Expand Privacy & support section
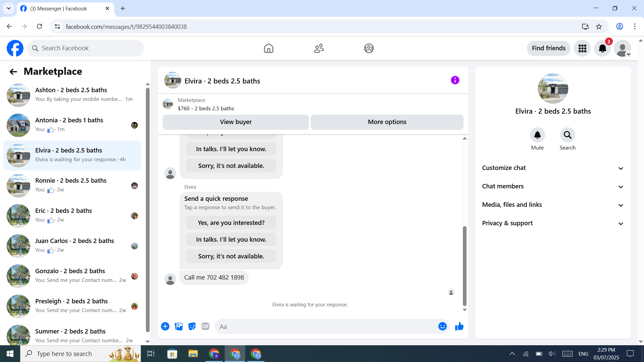This screenshot has width=644, height=362. (553, 223)
